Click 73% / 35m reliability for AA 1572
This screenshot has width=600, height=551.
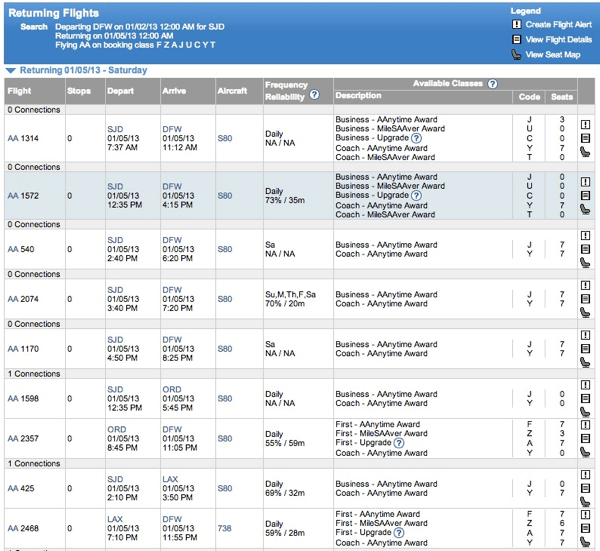coord(285,200)
